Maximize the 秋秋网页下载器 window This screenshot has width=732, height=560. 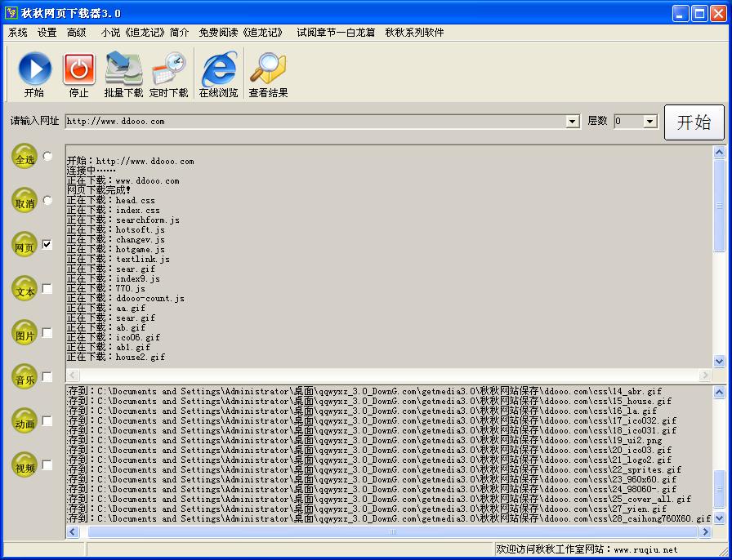point(699,14)
